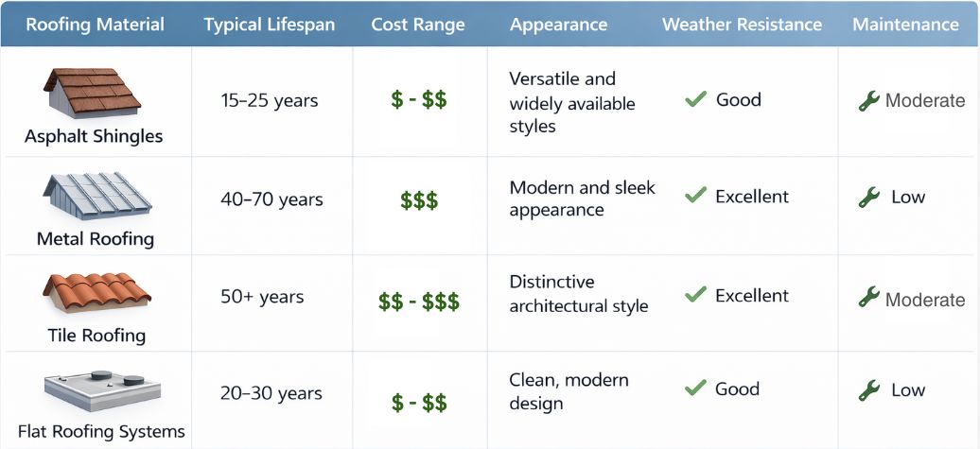
Task: Click the wrench icon in Metal Roofing row
Action: (x=868, y=198)
